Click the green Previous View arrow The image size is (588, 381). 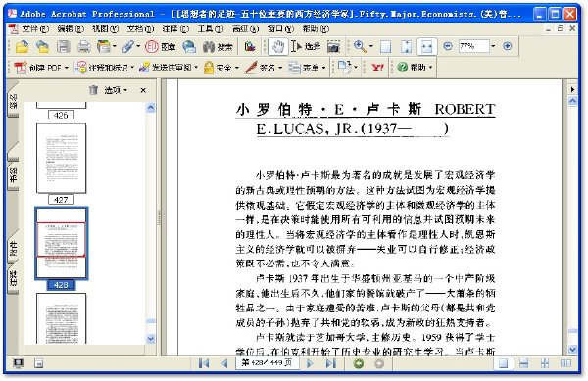pos(359,363)
